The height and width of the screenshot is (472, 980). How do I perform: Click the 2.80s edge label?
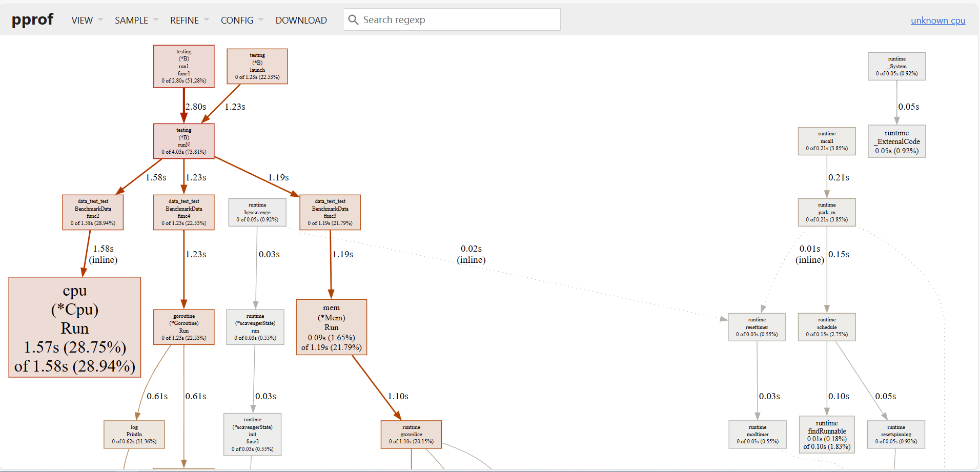196,107
